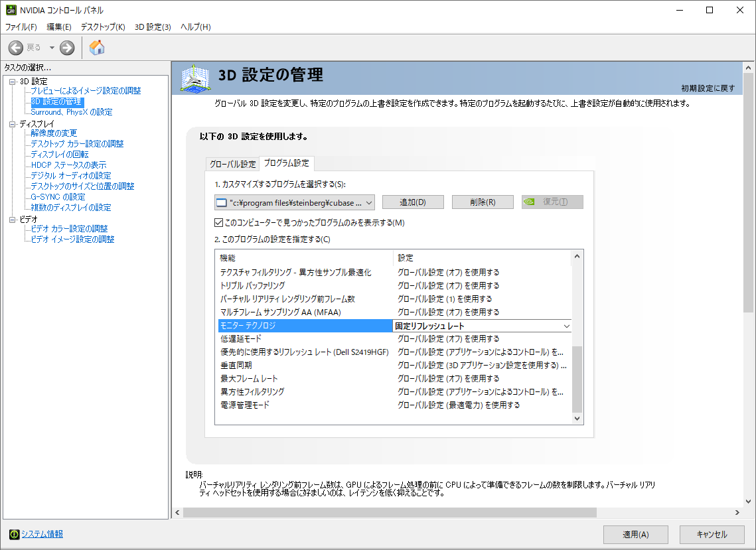Image resolution: width=756 pixels, height=550 pixels.
Task: Click settings list scroll-up arrow
Action: [577, 257]
